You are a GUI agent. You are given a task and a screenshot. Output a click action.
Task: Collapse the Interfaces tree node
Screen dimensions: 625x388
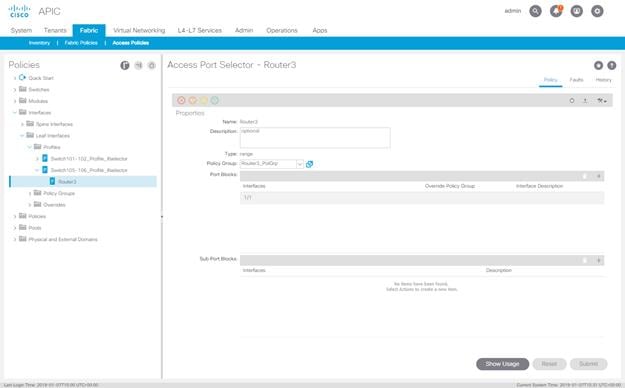pyautogui.click(x=15, y=113)
